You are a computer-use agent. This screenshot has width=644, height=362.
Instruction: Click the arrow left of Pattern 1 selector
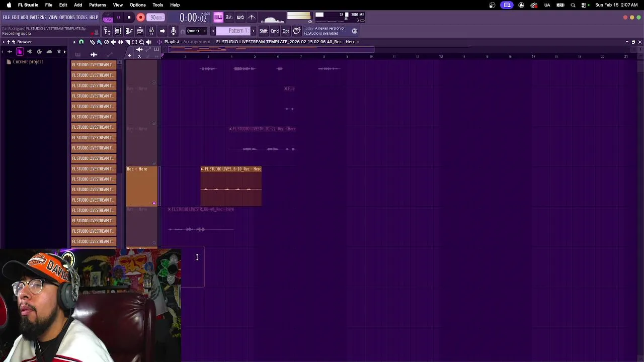[x=213, y=31]
